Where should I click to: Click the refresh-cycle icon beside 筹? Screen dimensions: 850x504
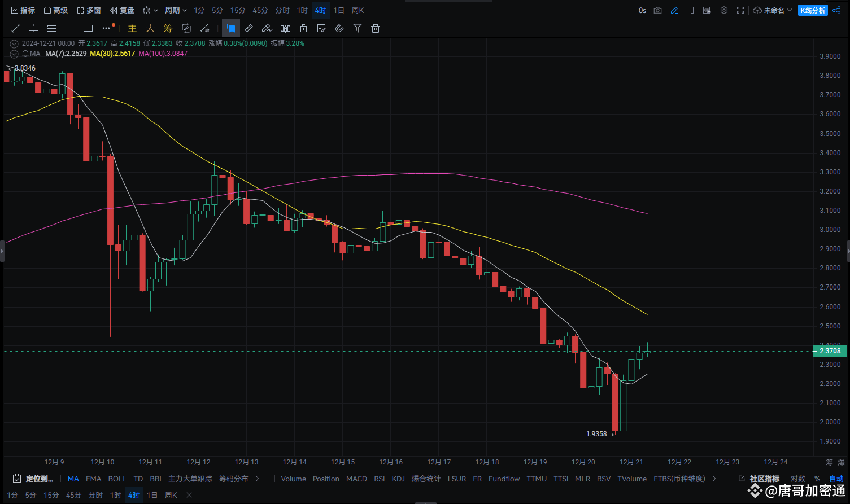click(186, 28)
